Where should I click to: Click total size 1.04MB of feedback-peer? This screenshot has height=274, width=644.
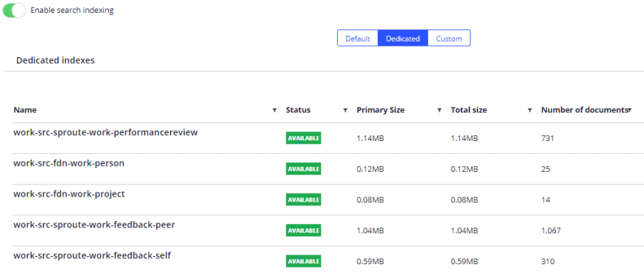pyautogui.click(x=464, y=231)
